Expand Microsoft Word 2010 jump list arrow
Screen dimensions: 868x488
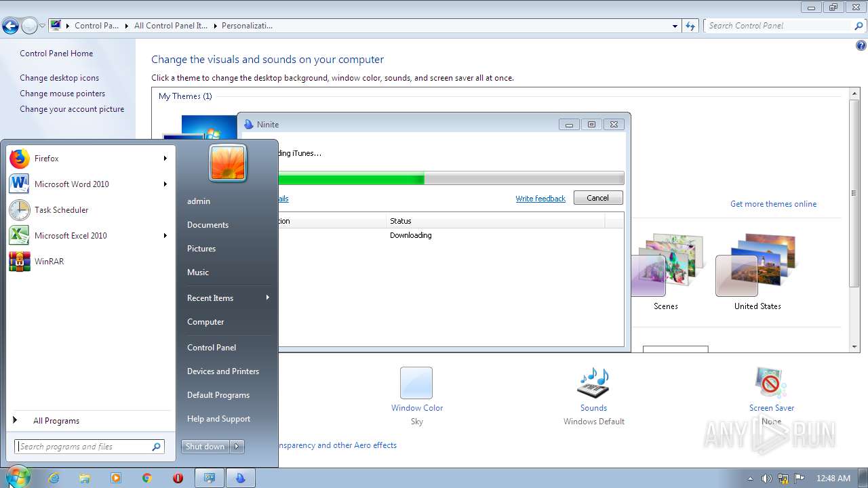tap(165, 184)
